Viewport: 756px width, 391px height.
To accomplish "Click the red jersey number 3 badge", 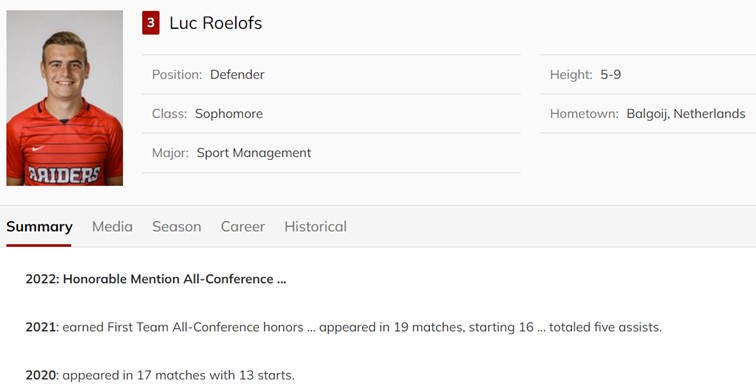I will click(150, 23).
